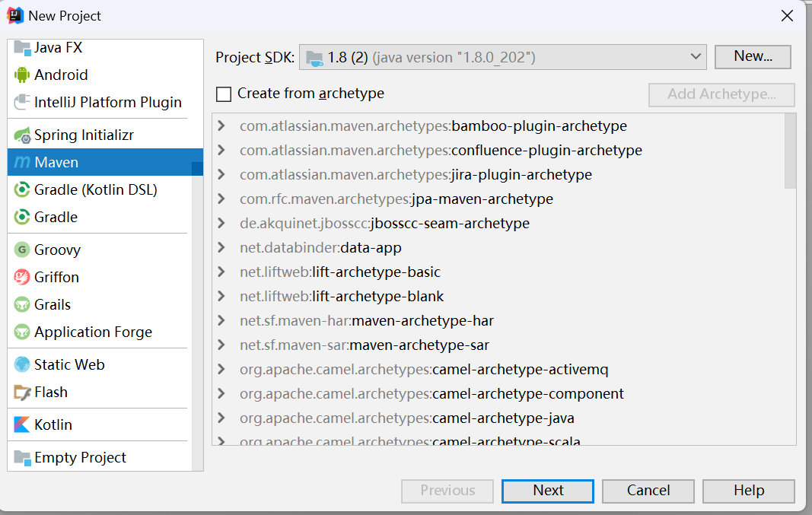Expand jpa-maven-archetype node
The height and width of the screenshot is (515, 812).
(221, 199)
